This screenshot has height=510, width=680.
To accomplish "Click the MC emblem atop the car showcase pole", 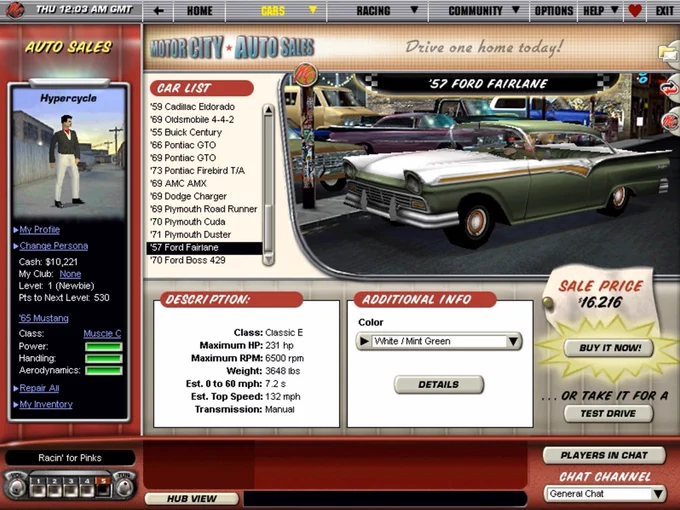I will tap(305, 74).
